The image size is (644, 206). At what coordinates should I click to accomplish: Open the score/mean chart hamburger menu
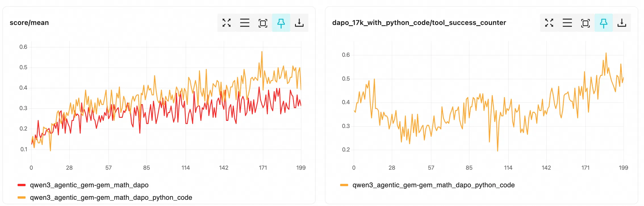[244, 23]
